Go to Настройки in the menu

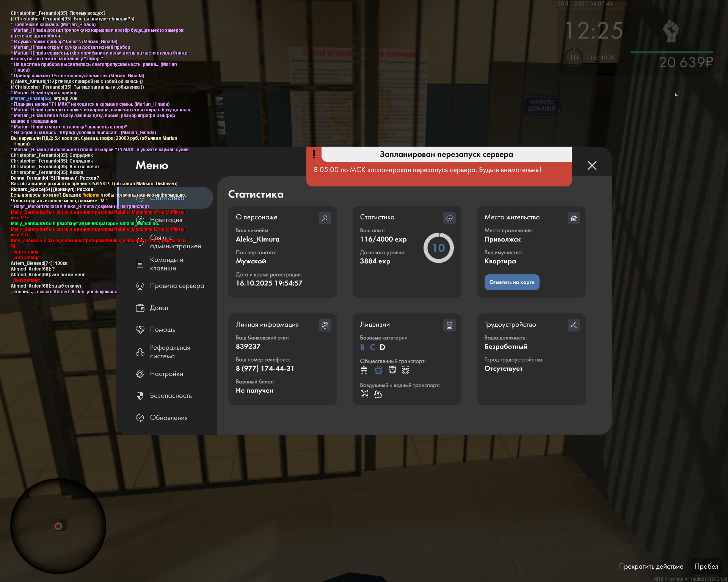tap(166, 374)
